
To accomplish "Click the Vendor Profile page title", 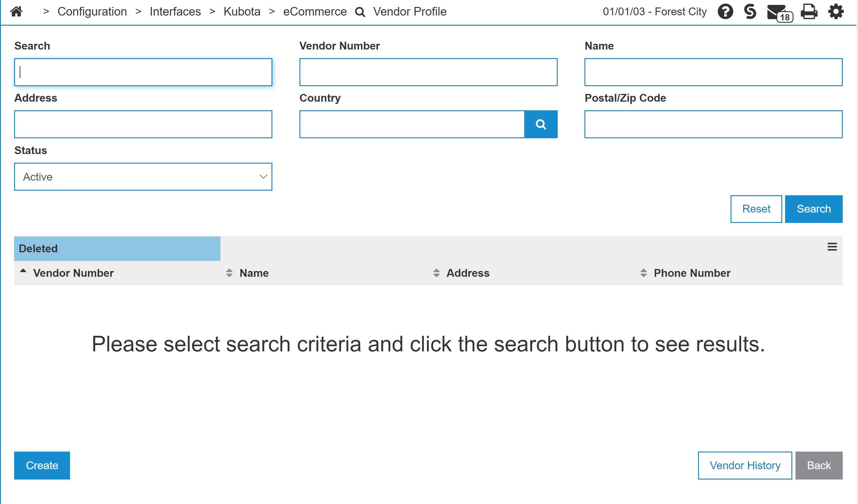I will [x=410, y=12].
